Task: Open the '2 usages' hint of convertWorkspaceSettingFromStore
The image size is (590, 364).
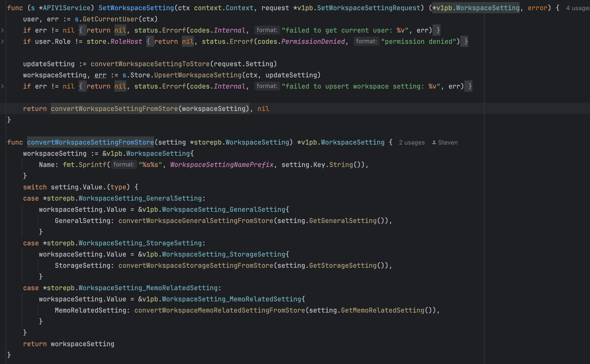Action: coord(412,143)
